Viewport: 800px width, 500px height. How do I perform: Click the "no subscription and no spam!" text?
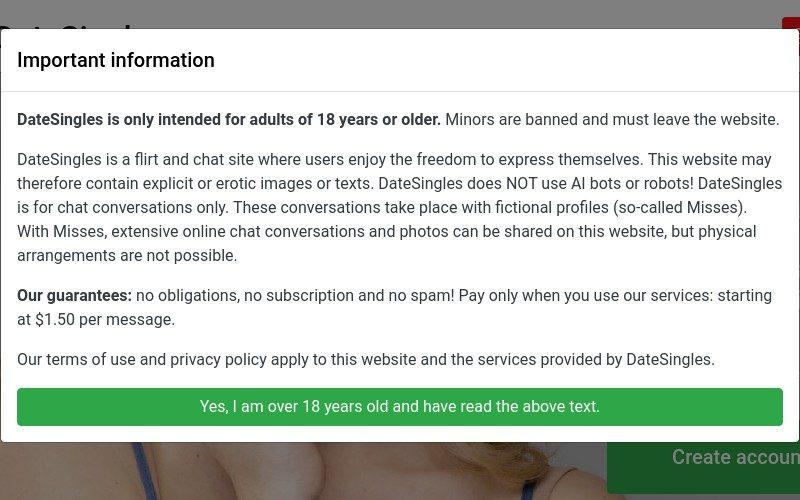pyautogui.click(x=349, y=295)
